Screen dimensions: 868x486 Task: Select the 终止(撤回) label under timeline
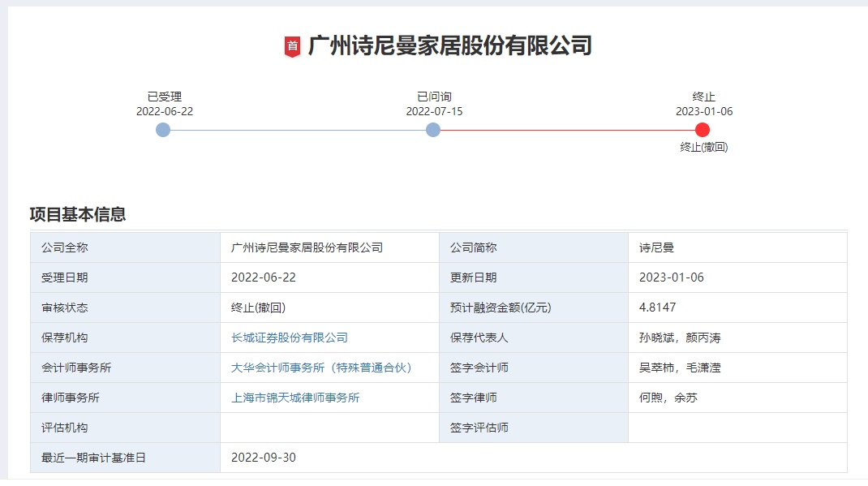point(703,148)
